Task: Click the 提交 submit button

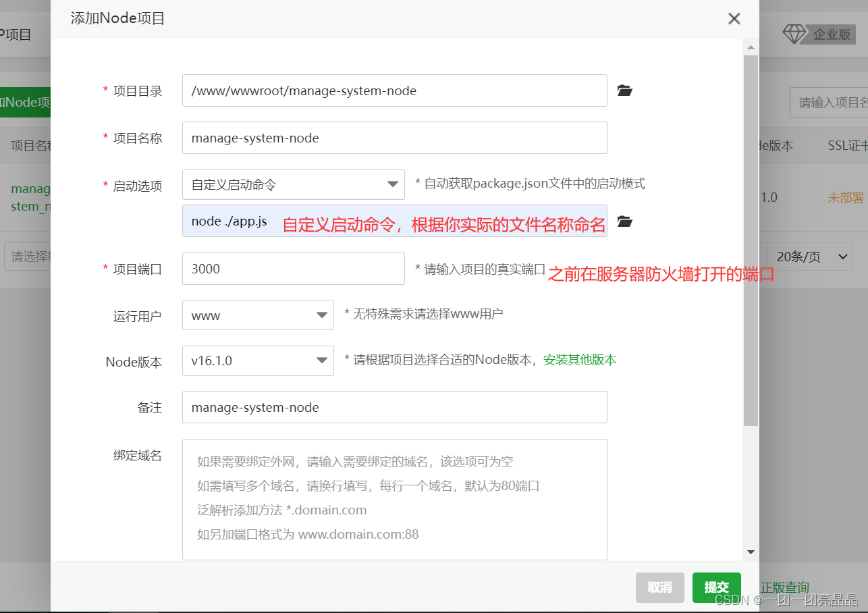Action: [x=717, y=587]
